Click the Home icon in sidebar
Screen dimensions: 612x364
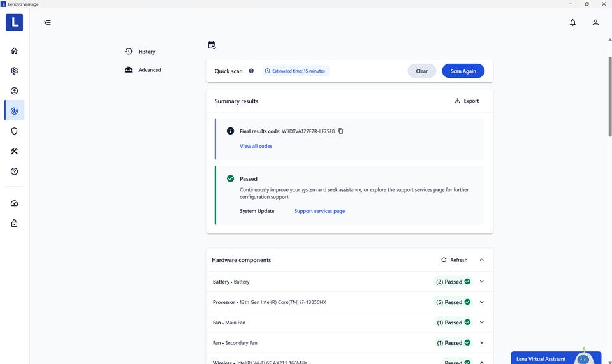14,51
